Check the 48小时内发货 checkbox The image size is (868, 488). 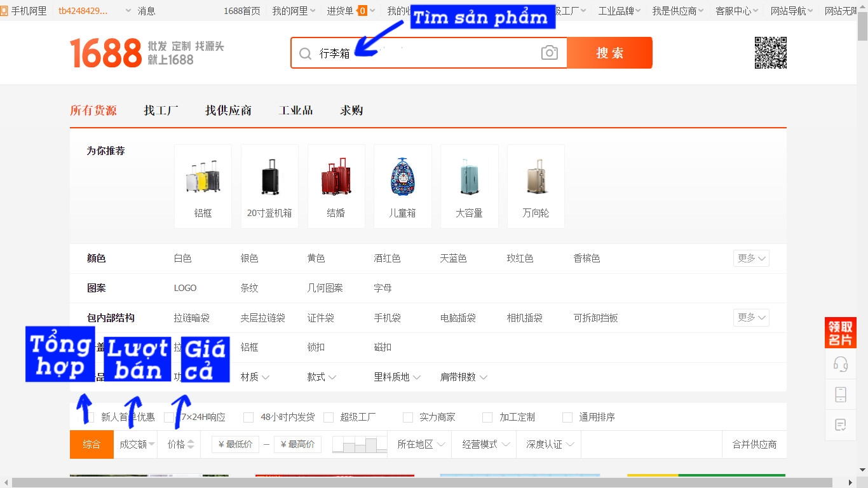pyautogui.click(x=248, y=417)
